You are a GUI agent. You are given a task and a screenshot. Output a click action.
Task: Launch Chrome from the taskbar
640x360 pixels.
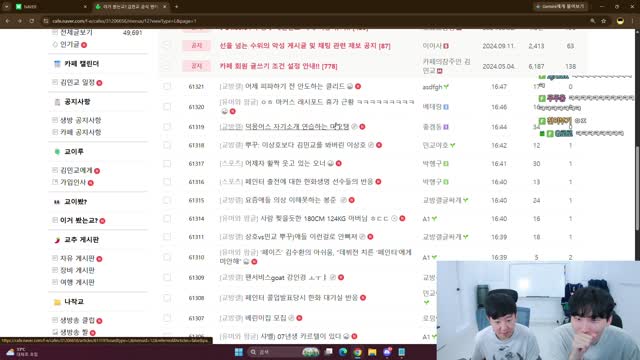[358, 352]
